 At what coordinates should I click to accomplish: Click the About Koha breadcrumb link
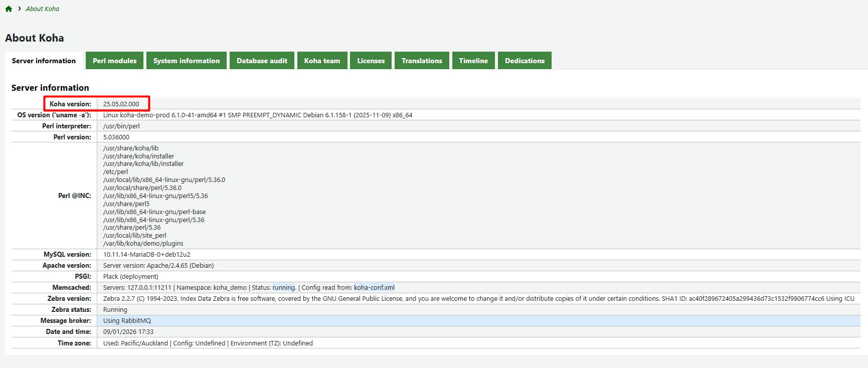43,9
